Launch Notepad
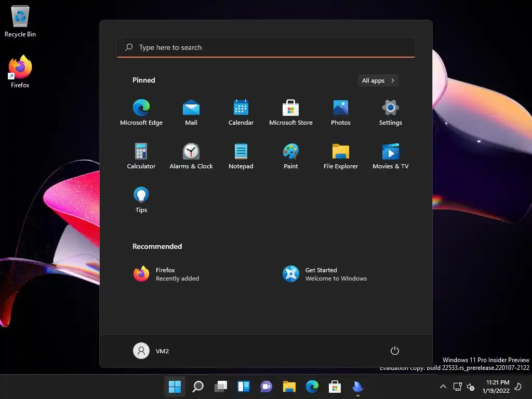 [x=241, y=156]
